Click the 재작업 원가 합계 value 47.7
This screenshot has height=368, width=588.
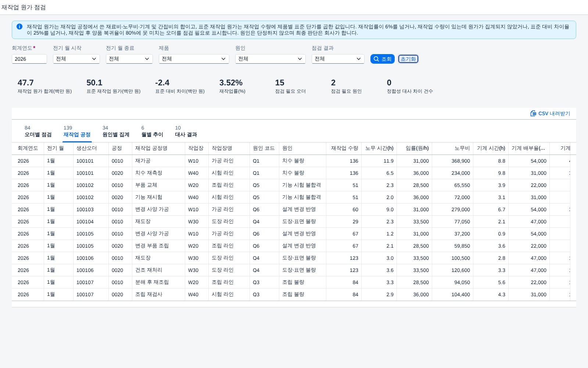[26, 83]
